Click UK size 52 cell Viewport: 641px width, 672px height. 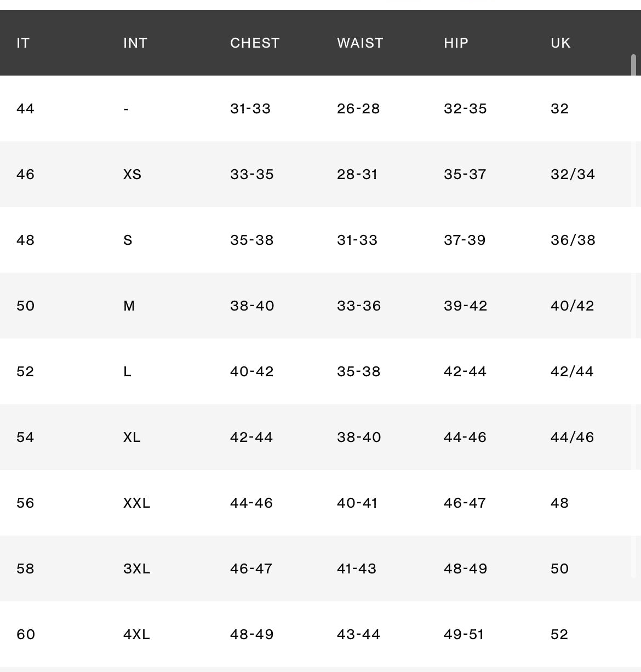tap(559, 634)
